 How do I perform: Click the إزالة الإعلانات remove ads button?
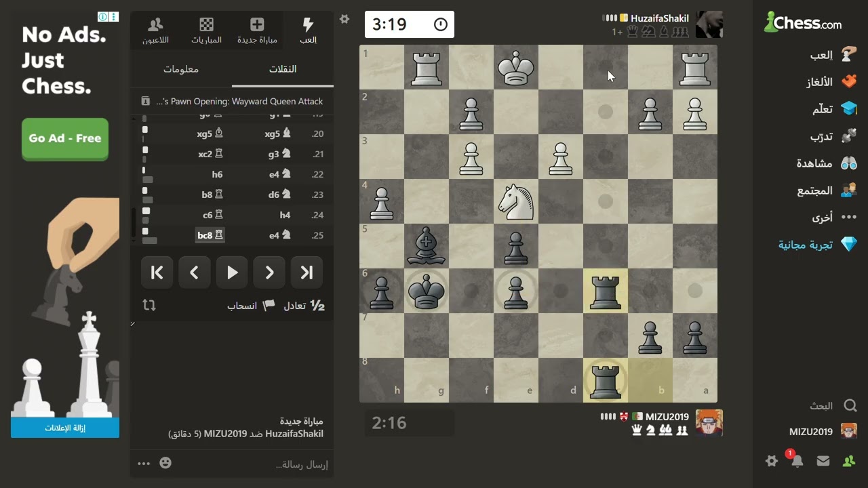65,428
